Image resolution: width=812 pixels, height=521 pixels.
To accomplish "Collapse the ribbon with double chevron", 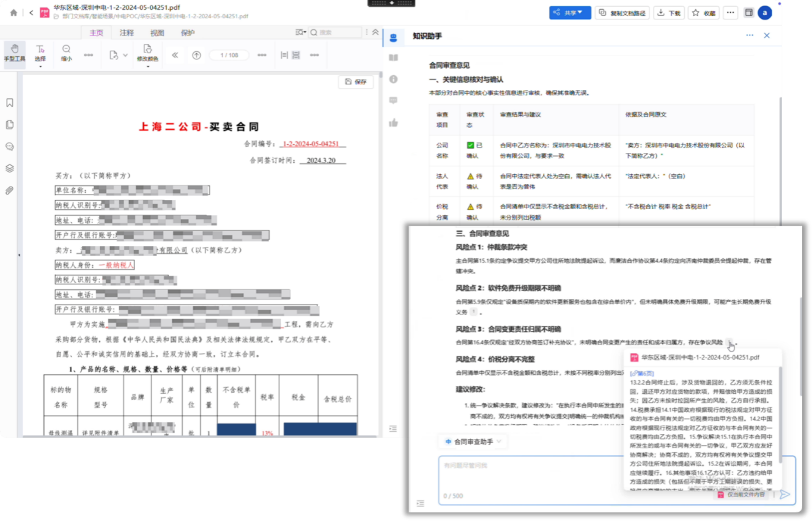I will pos(375,32).
